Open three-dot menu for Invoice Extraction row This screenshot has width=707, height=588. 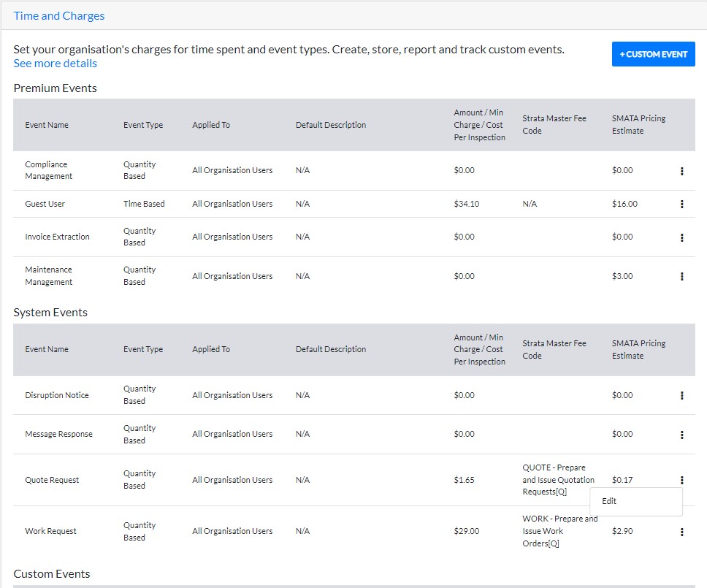tap(681, 237)
